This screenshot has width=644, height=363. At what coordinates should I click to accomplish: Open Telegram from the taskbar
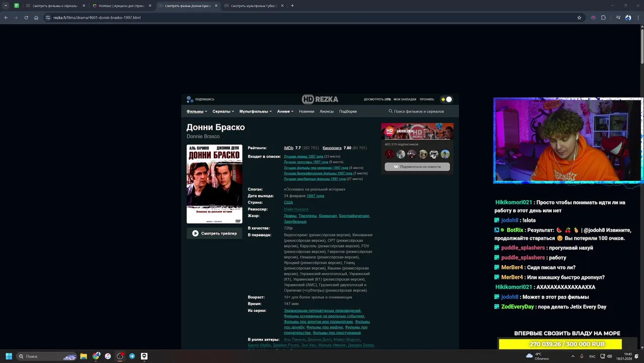coord(132,356)
